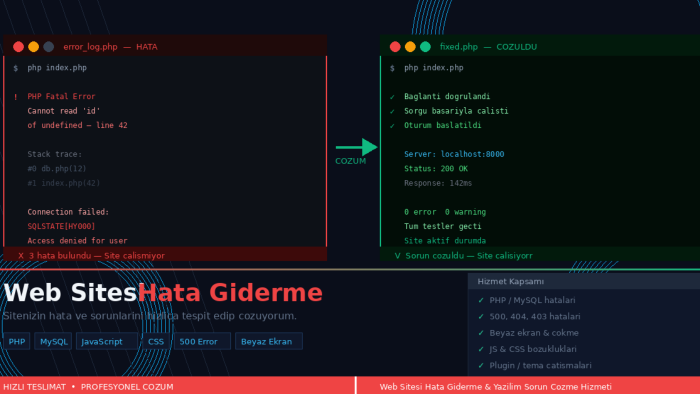
Task: Click checkmark next to Plugin / tema catismalari
Action: (x=481, y=365)
